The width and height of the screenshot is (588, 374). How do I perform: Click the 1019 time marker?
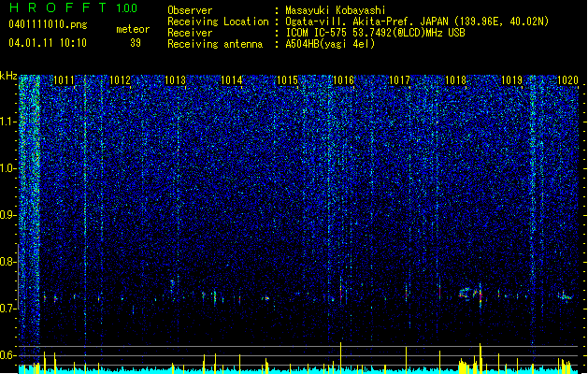tap(512, 80)
